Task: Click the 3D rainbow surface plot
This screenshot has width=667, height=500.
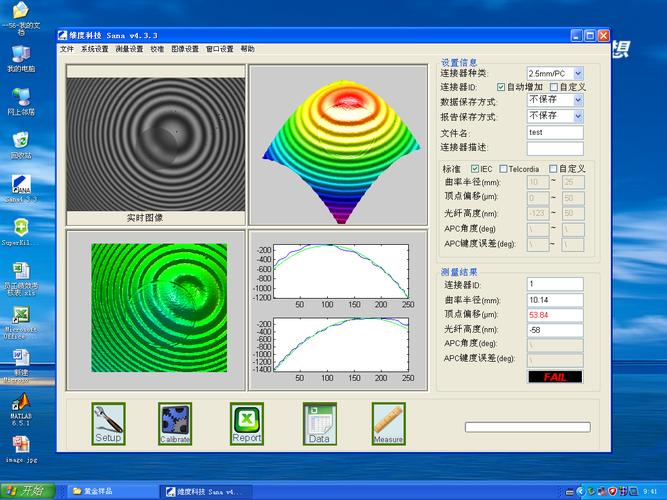Action: coord(342,152)
